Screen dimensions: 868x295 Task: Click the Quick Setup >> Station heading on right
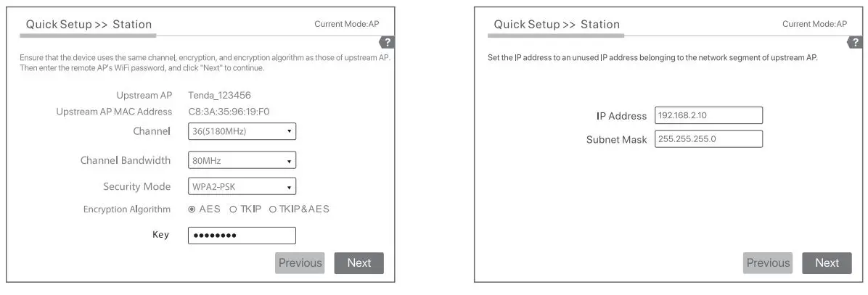(x=557, y=25)
